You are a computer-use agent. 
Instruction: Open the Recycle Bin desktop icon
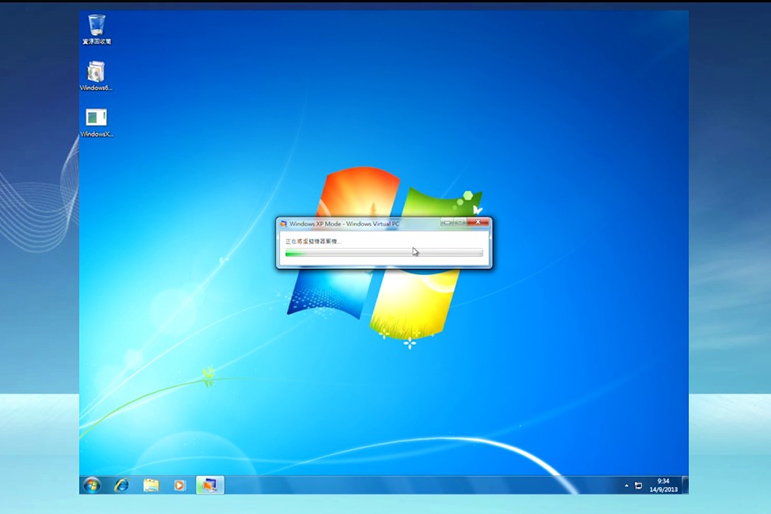click(96, 30)
